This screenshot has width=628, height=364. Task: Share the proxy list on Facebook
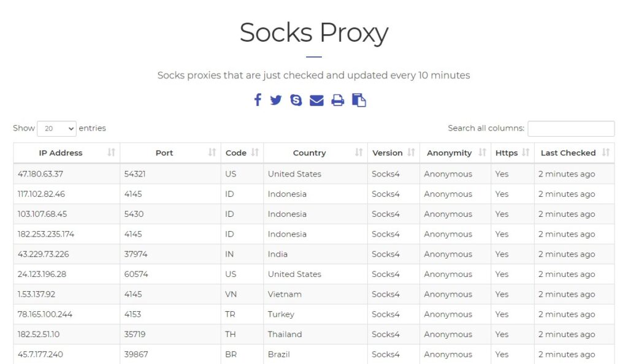(258, 100)
